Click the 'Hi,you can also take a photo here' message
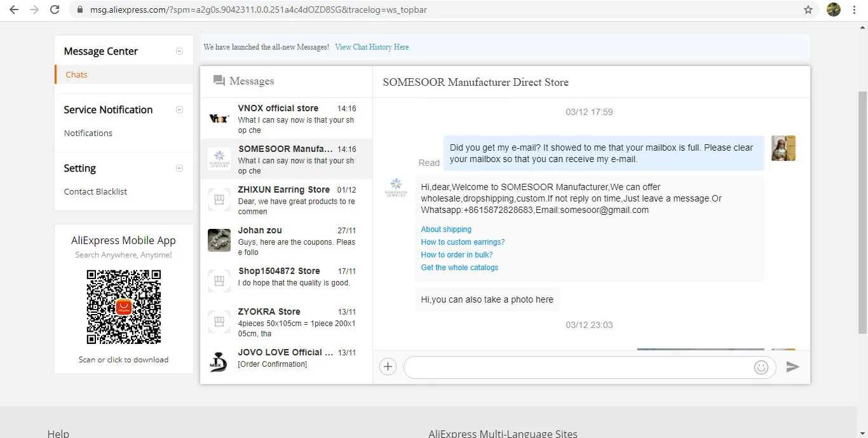Screen dimensions: 868x438 click(x=487, y=299)
